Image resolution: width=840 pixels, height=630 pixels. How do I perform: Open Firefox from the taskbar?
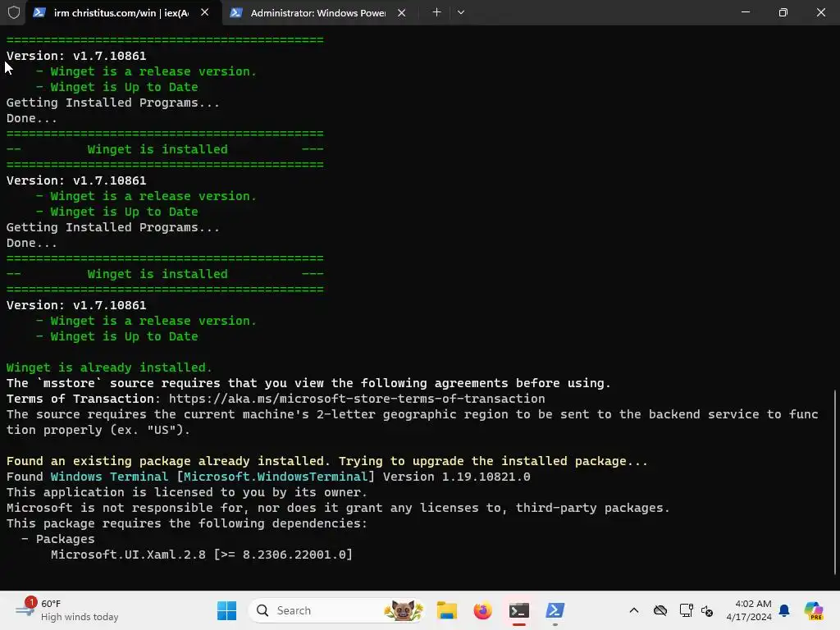[x=482, y=610]
